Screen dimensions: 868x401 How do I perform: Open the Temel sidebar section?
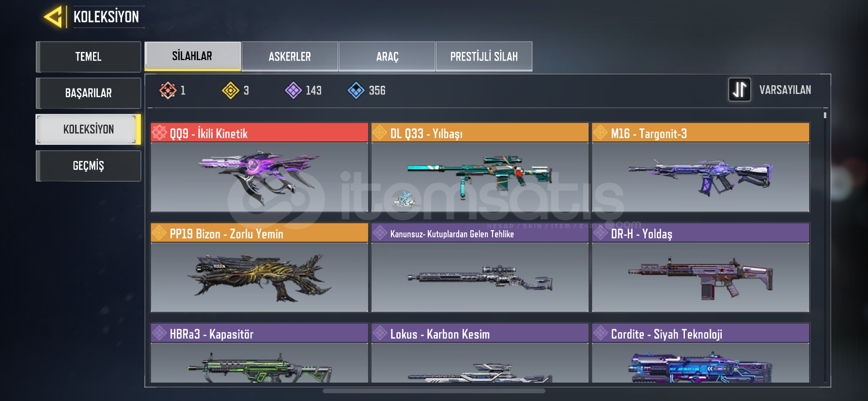pyautogui.click(x=88, y=57)
